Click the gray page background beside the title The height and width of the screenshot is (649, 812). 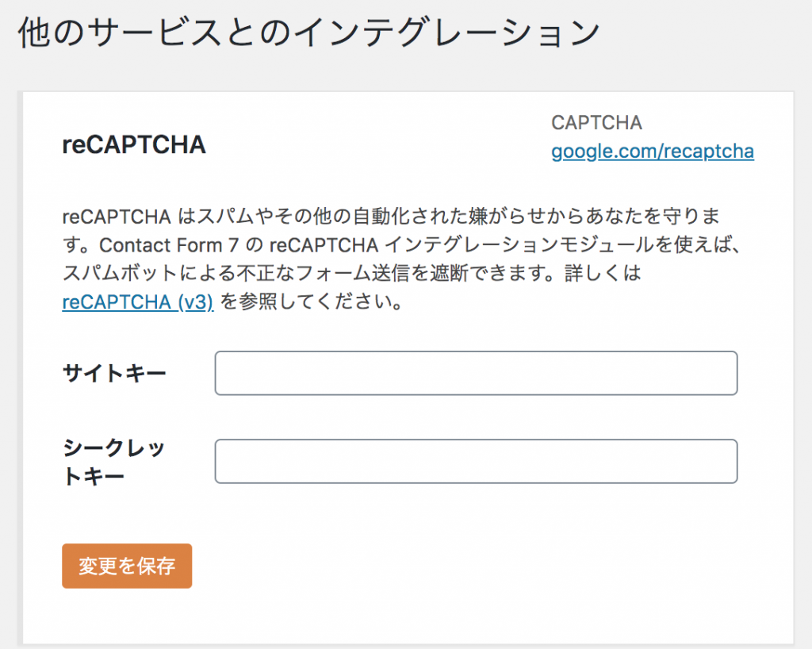click(x=704, y=36)
